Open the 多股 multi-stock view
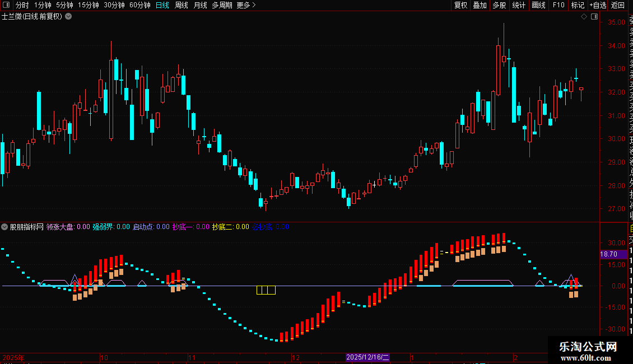The height and width of the screenshot is (364, 633). 499,5
